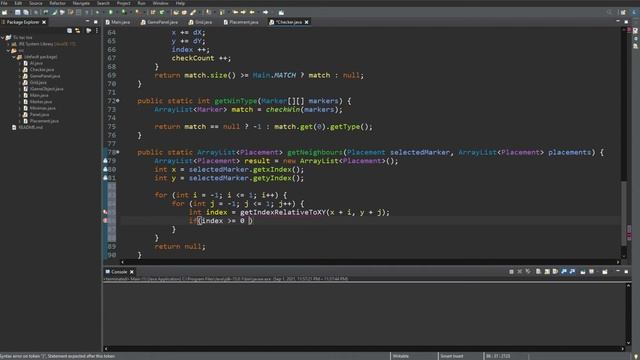Switch to the Grid.java editor tab
Viewport: 640px width, 360px height.
(200, 22)
